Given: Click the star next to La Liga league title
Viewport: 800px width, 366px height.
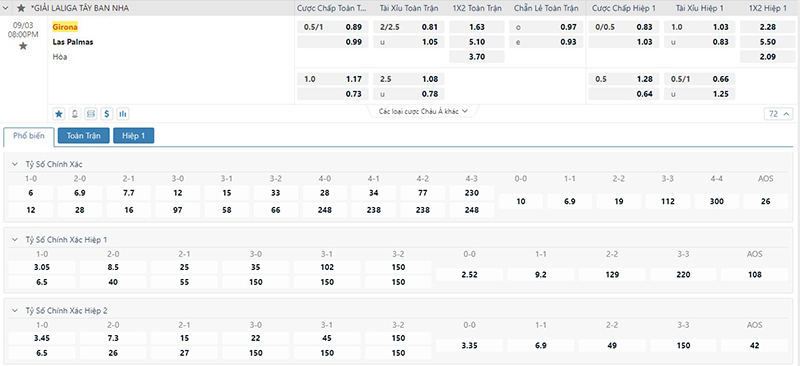Looking at the screenshot, I should [21, 8].
